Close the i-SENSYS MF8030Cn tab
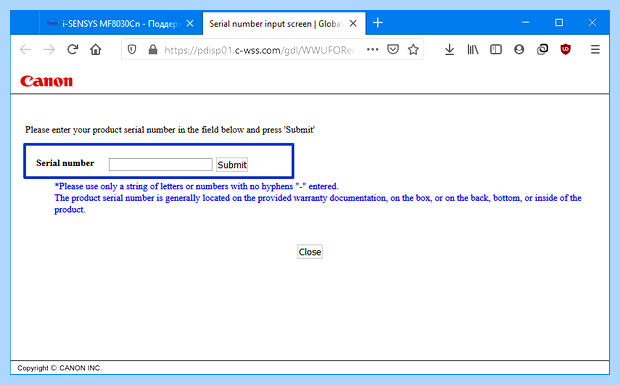Viewport: 620px width, 385px height. coord(190,23)
